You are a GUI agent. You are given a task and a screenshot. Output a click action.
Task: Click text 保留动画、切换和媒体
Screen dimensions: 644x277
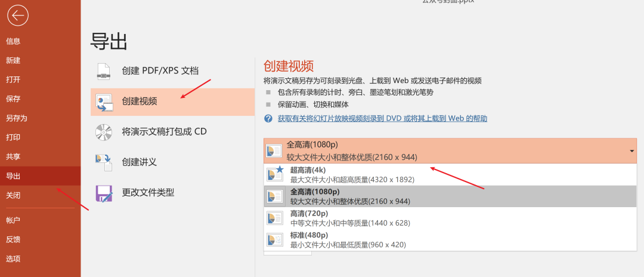[314, 104]
